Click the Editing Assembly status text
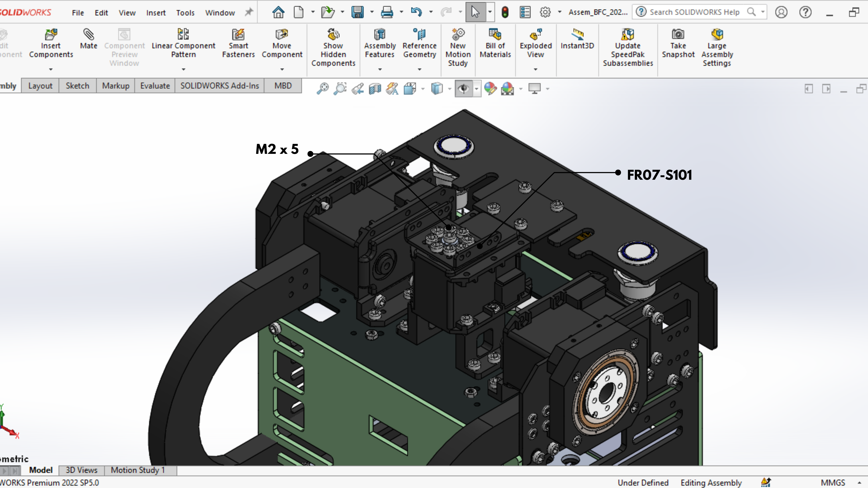This screenshot has height=488, width=868. 711,483
